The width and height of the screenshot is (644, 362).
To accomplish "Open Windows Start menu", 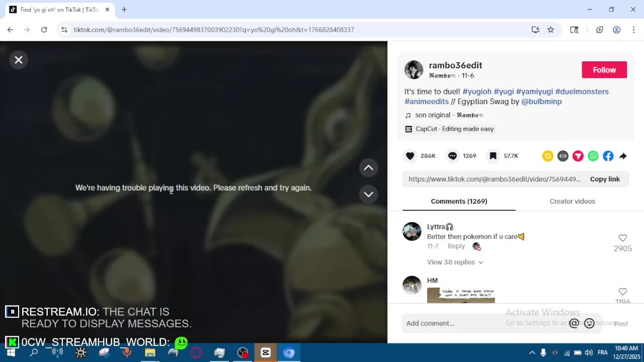I will pyautogui.click(x=11, y=352).
